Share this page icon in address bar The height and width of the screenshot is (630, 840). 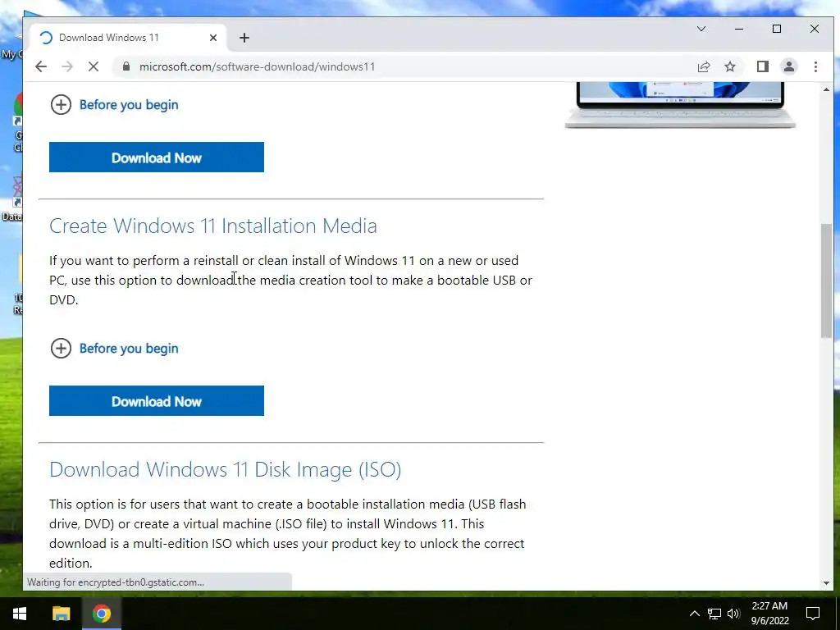[704, 66]
